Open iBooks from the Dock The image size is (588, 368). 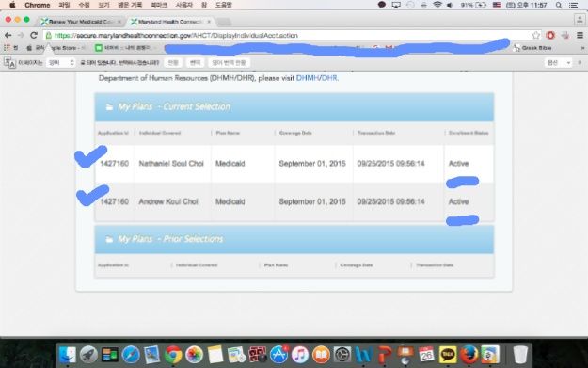tap(321, 355)
